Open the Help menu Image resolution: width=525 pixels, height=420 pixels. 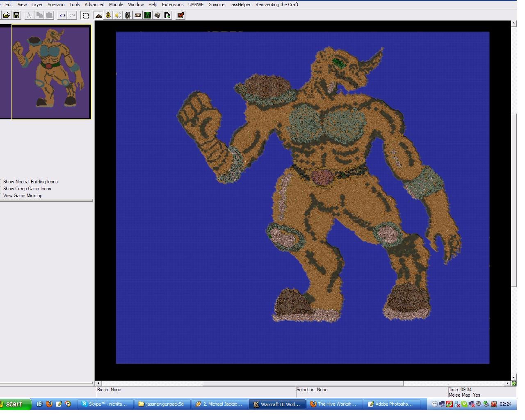[153, 5]
